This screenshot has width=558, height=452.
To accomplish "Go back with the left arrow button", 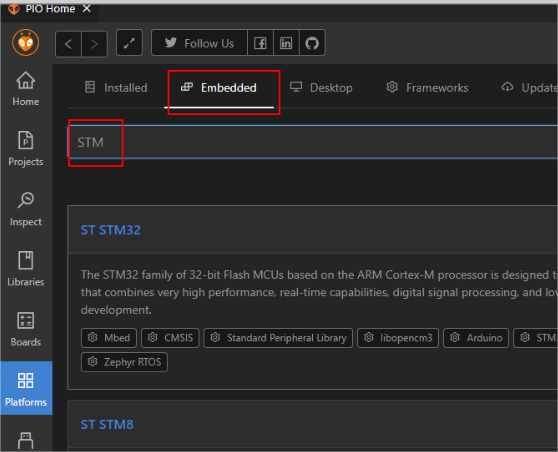I will pyautogui.click(x=68, y=44).
